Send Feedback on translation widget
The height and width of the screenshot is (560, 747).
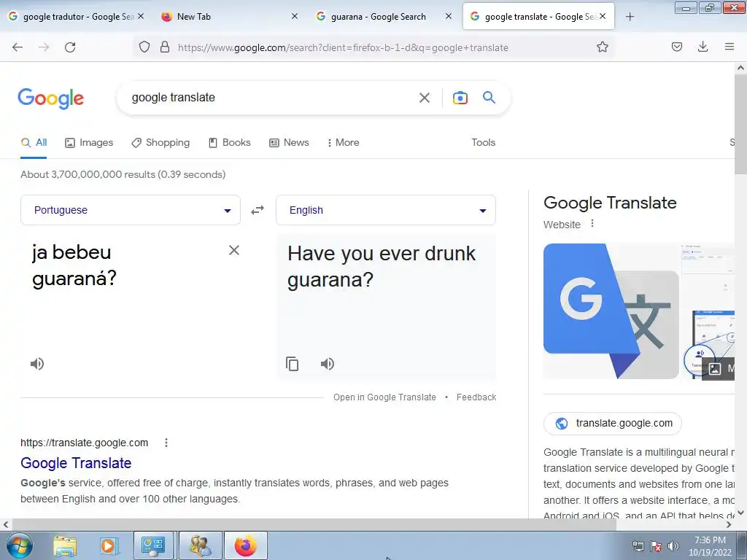point(476,397)
